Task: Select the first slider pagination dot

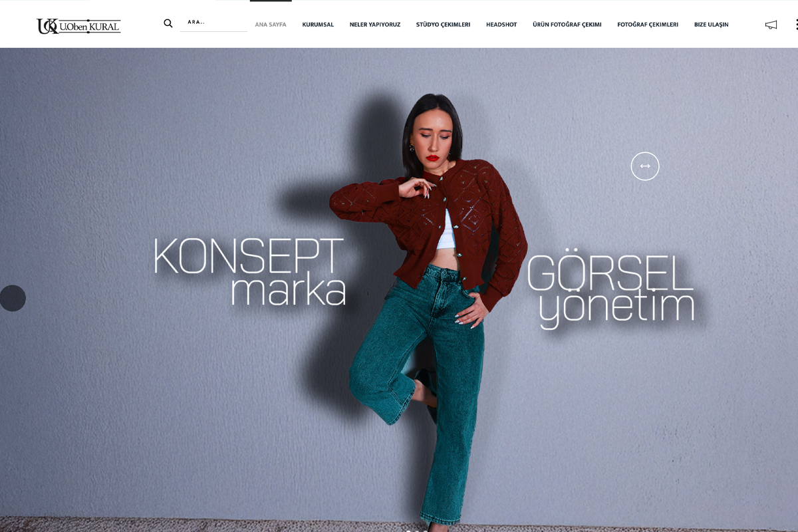Action: [x=408, y=531]
